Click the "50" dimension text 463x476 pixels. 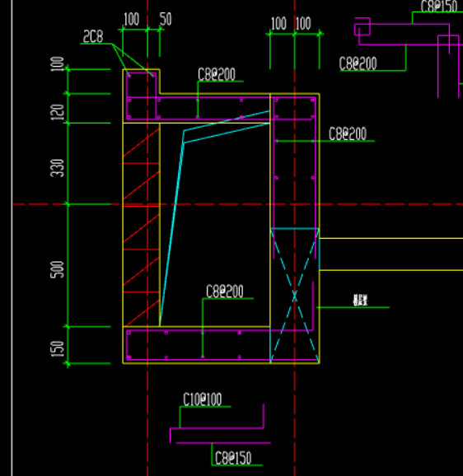pos(166,19)
